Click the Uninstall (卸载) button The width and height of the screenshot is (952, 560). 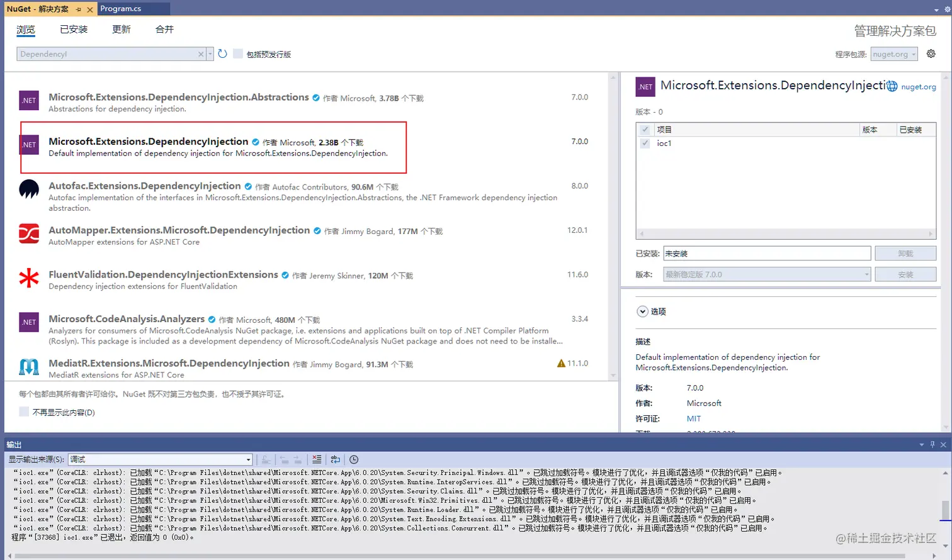pyautogui.click(x=905, y=253)
